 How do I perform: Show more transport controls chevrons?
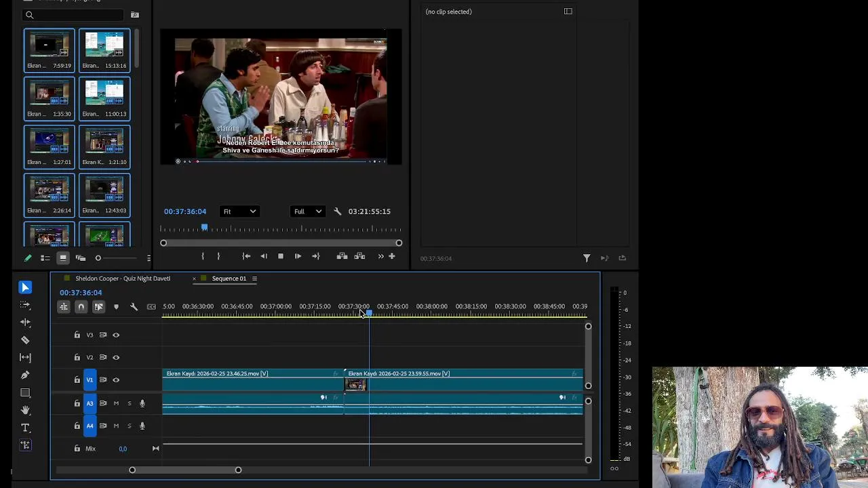tap(380, 256)
